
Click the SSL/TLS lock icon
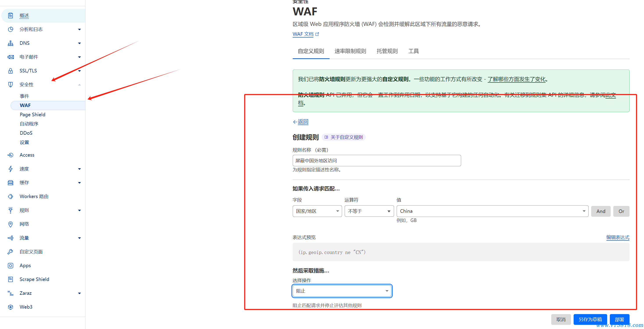(11, 71)
